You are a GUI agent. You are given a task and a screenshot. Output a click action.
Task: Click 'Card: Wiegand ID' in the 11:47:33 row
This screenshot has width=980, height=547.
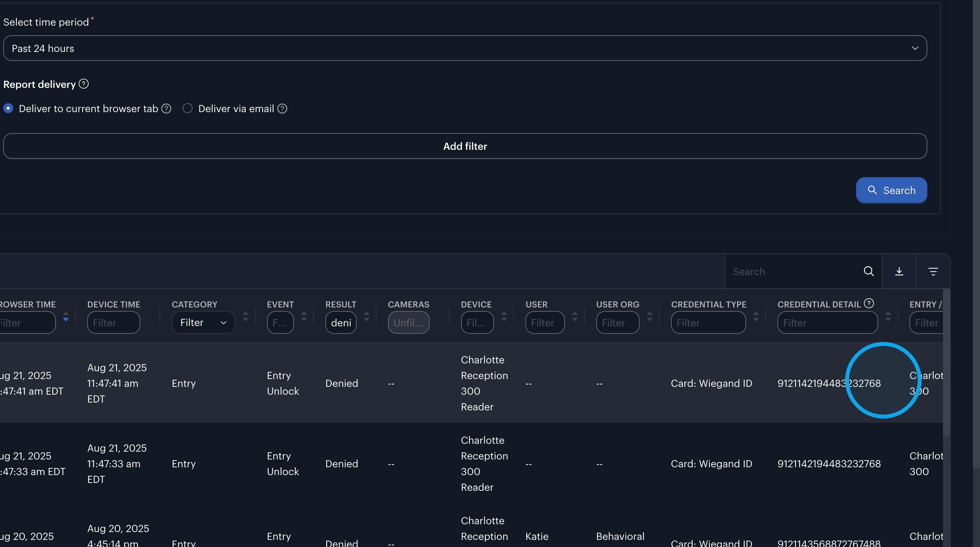click(x=711, y=464)
